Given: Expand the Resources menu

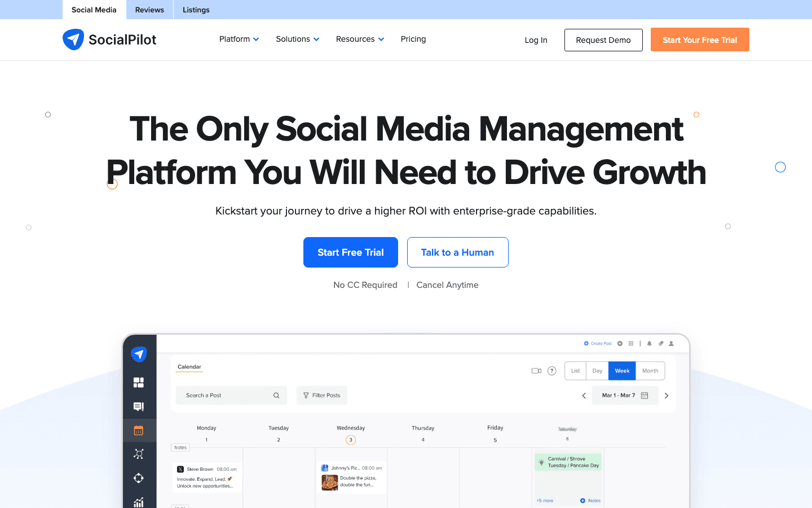Looking at the screenshot, I should click(x=360, y=39).
